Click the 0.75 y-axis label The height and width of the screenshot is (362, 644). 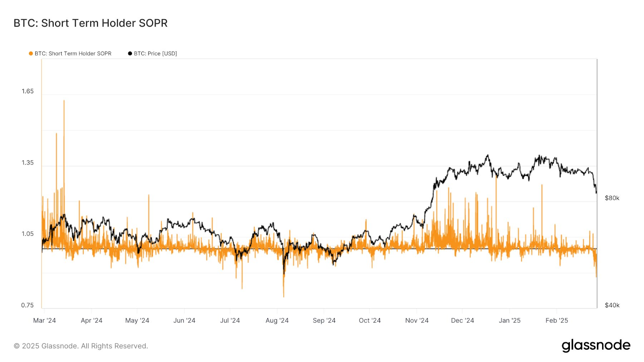28,305
